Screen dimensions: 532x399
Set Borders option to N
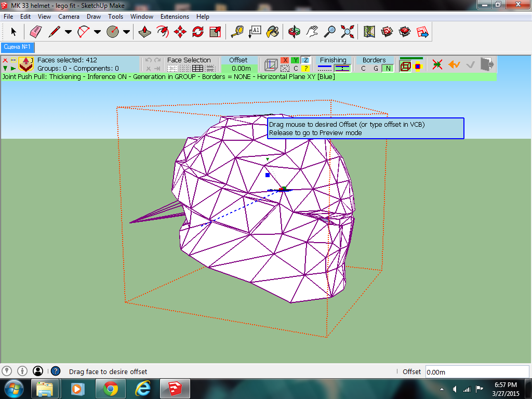(387, 69)
